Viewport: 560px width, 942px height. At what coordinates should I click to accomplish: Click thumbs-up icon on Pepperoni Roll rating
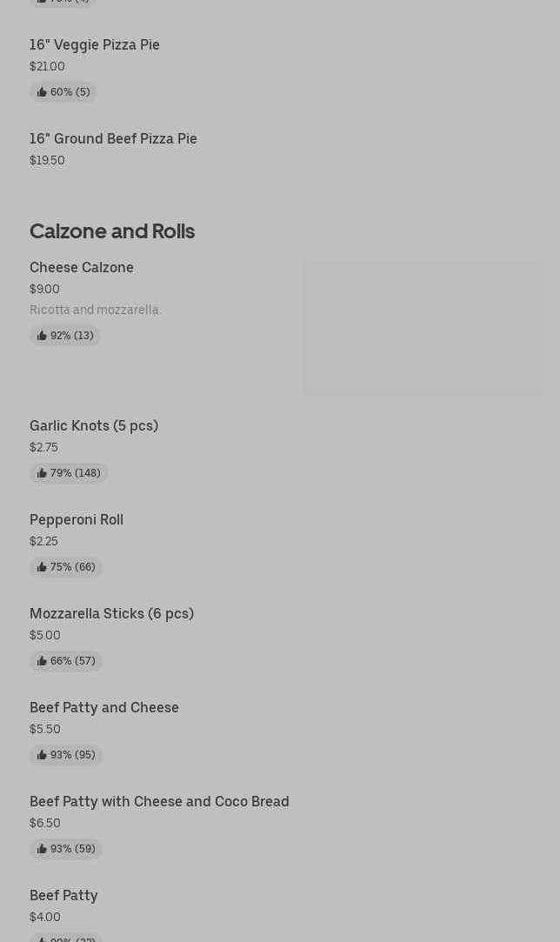coord(42,567)
